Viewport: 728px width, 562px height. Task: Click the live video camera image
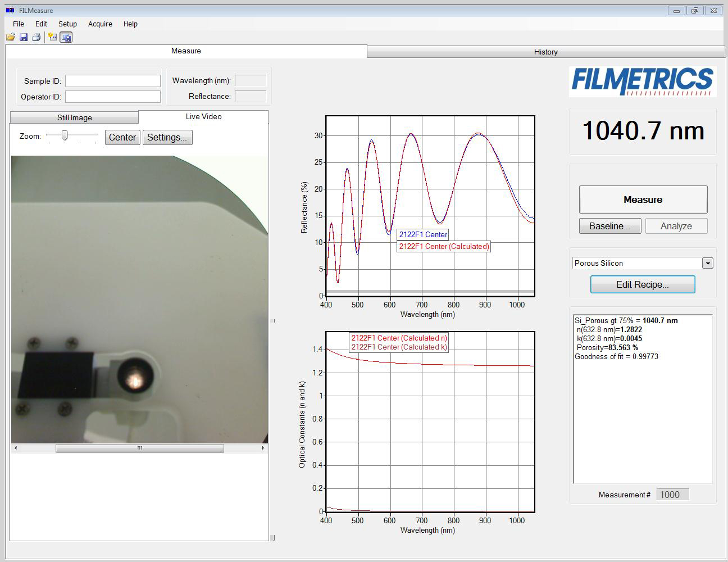click(139, 300)
